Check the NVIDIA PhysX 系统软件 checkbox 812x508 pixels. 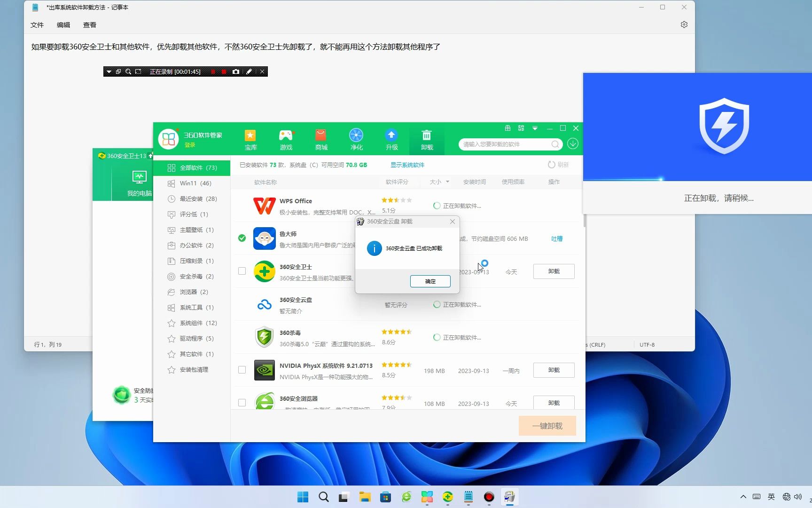pos(242,370)
